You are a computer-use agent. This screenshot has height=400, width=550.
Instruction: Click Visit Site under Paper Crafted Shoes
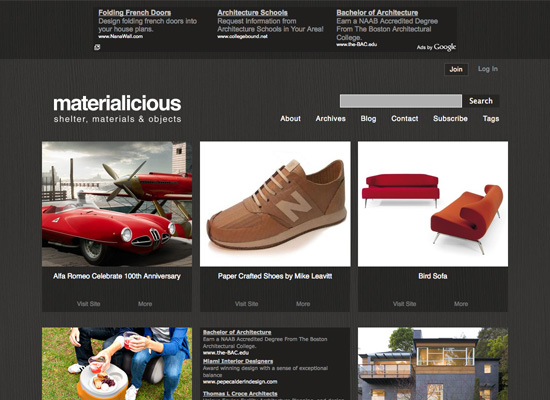(246, 304)
